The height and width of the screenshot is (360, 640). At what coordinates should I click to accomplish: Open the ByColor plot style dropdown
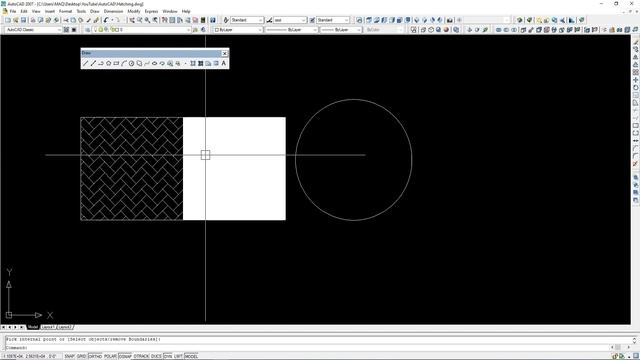pos(384,30)
